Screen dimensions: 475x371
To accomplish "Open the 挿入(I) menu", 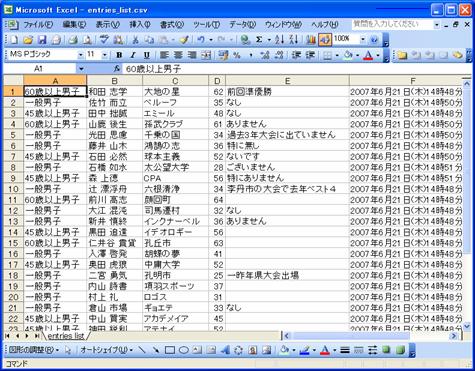I will [x=140, y=25].
